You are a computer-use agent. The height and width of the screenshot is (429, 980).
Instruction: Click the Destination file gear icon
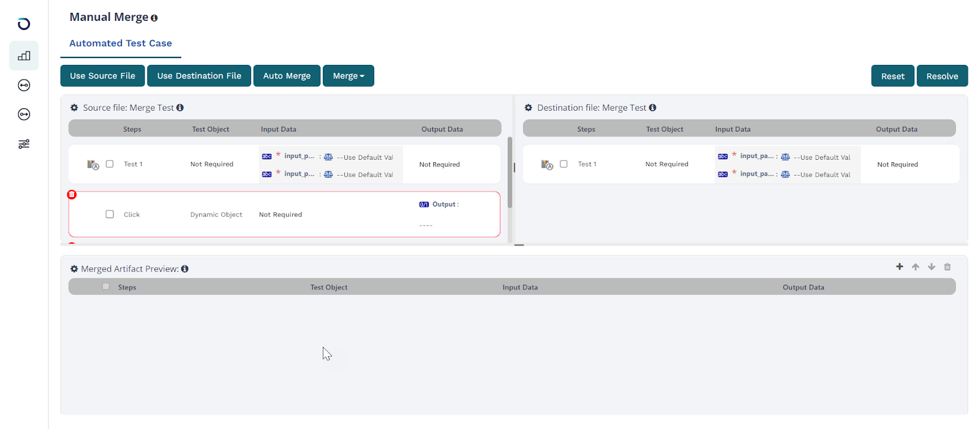click(x=528, y=108)
